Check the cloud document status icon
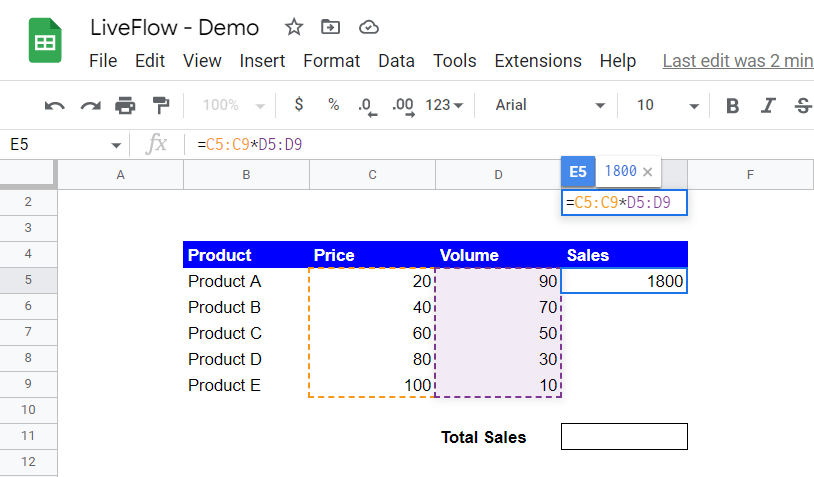 click(x=369, y=27)
